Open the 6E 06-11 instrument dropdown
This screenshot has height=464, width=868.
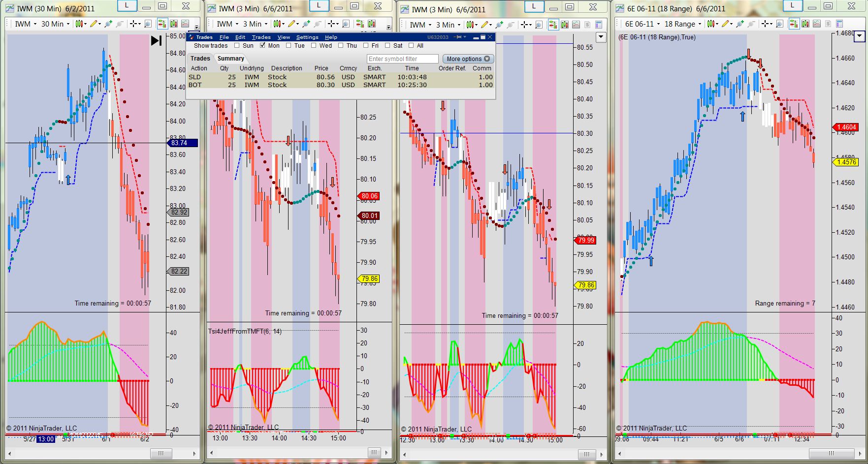click(642, 24)
